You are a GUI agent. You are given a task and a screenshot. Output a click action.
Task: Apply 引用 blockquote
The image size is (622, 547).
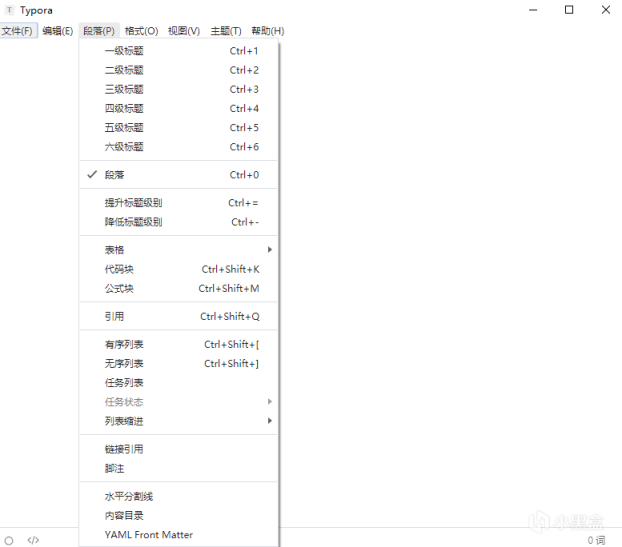pos(179,316)
